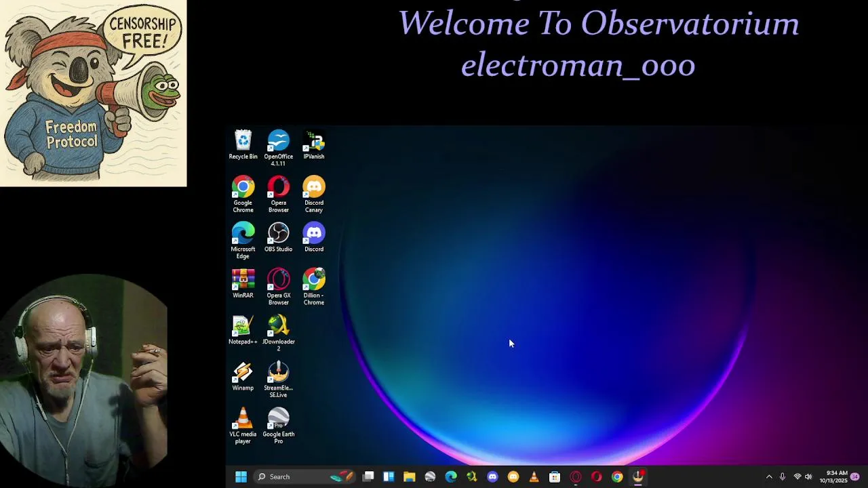Screen dimensions: 868x488
Task: Select the Discord desktop shortcut
Action: click(x=313, y=238)
